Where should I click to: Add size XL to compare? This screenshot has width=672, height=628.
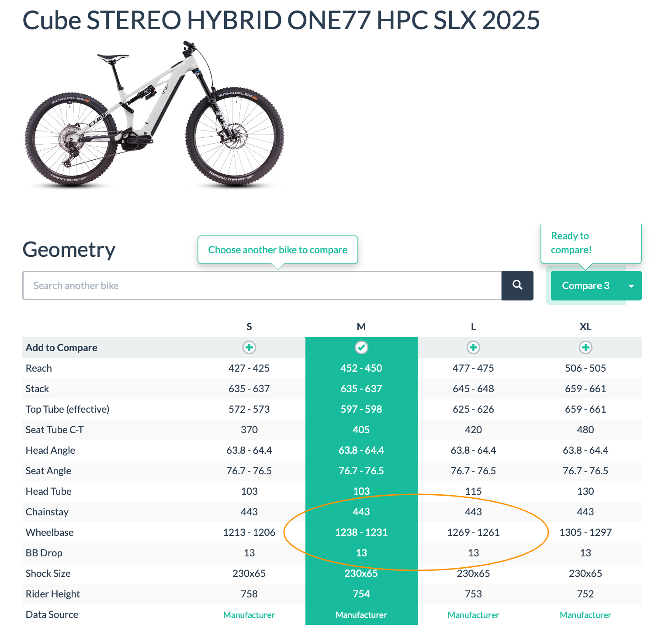(585, 348)
